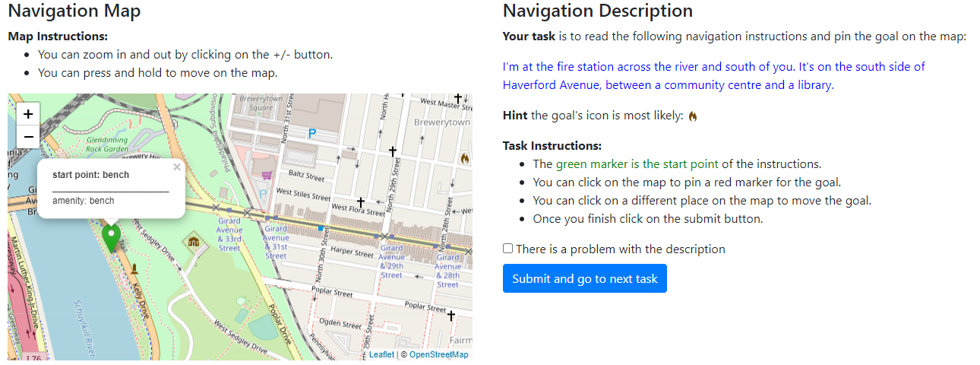Click the green start point marker
This screenshot has height=365, width=980.
(112, 238)
